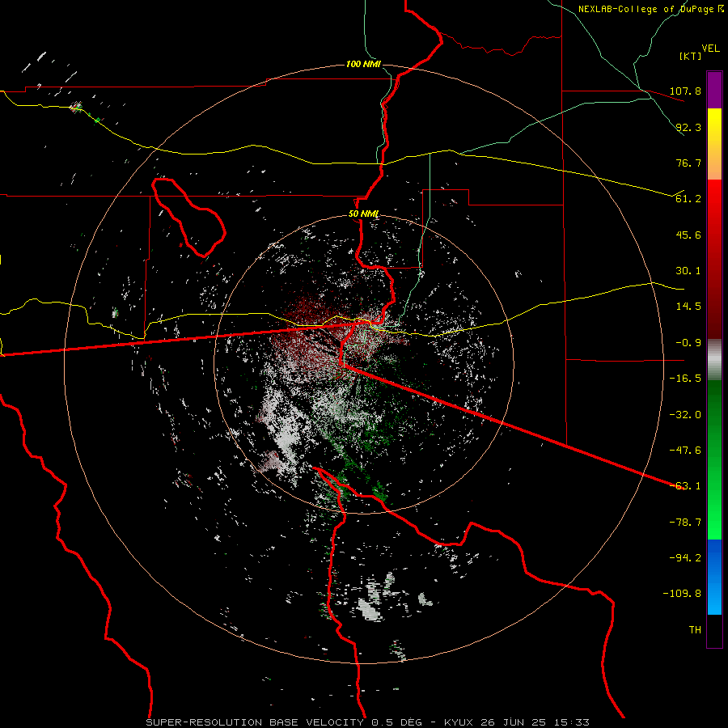
Task: Click the -78.7 velocity legend value
Action: pyautogui.click(x=685, y=523)
